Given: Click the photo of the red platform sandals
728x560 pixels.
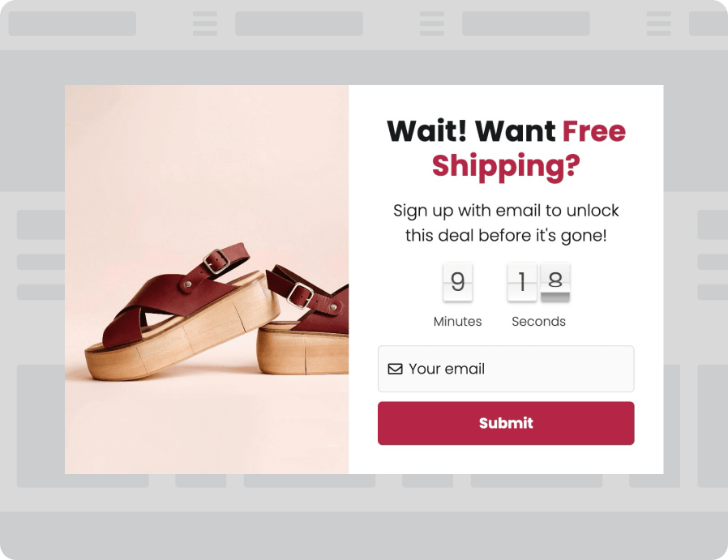Looking at the screenshot, I should (205, 279).
